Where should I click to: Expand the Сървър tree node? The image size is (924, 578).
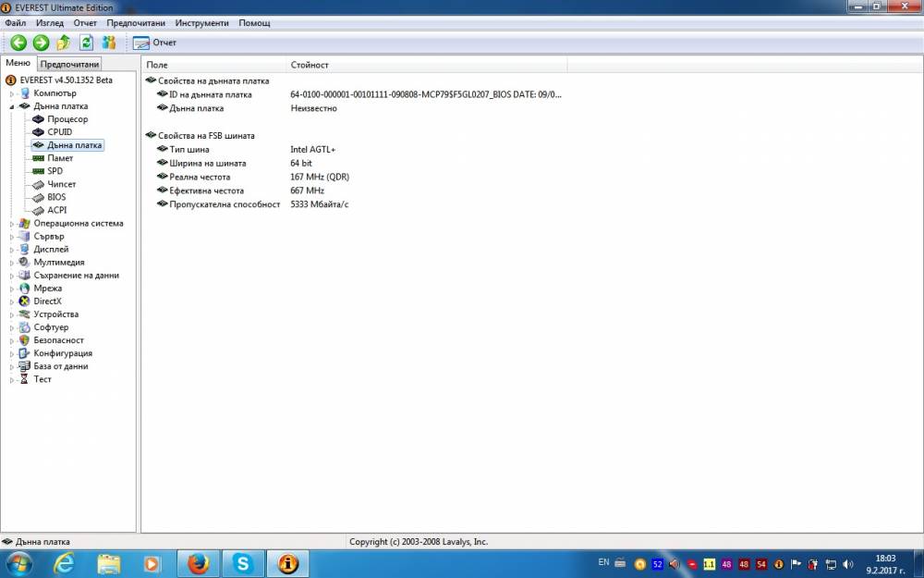pos(11,237)
